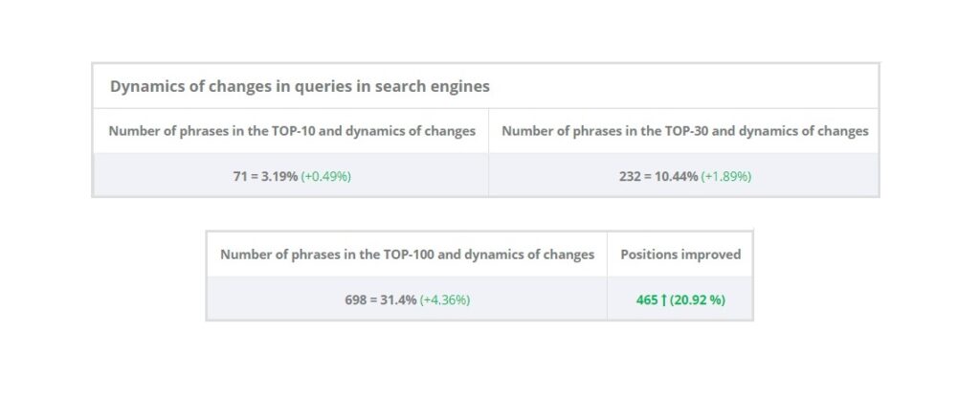Viewport: 980px width, 398px height.
Task: Click the number 71 in TOP-10 cell
Action: pyautogui.click(x=238, y=177)
